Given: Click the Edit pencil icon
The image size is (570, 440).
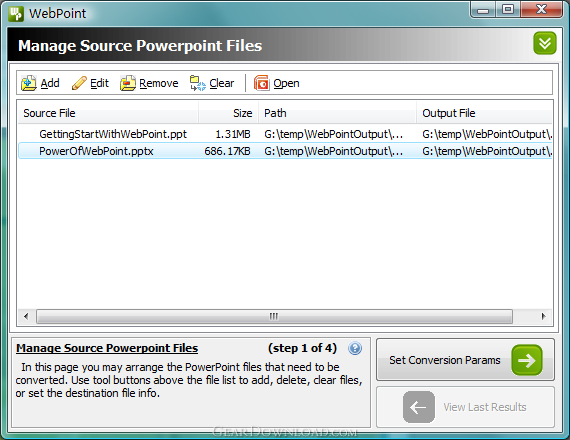Looking at the screenshot, I should (79, 83).
